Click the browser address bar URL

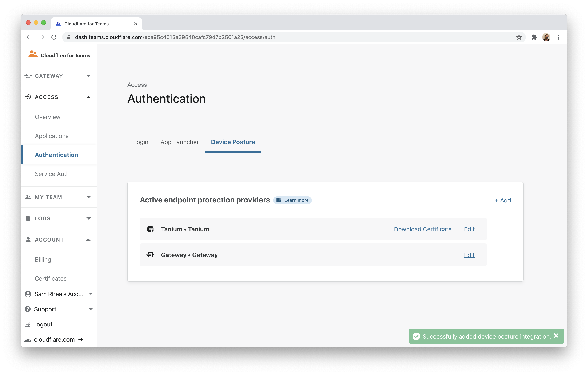[x=175, y=37]
